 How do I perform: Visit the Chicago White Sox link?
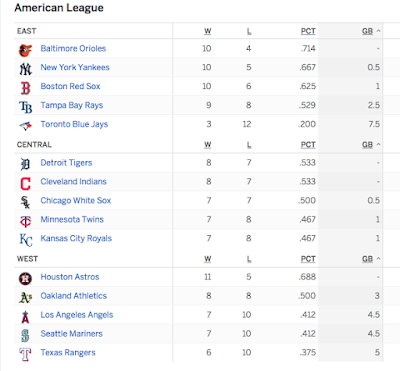[x=76, y=201]
